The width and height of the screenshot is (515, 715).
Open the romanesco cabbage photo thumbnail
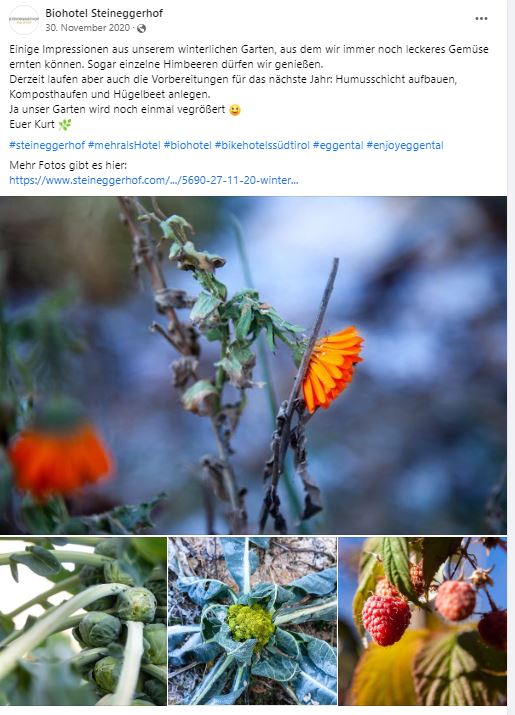252,621
